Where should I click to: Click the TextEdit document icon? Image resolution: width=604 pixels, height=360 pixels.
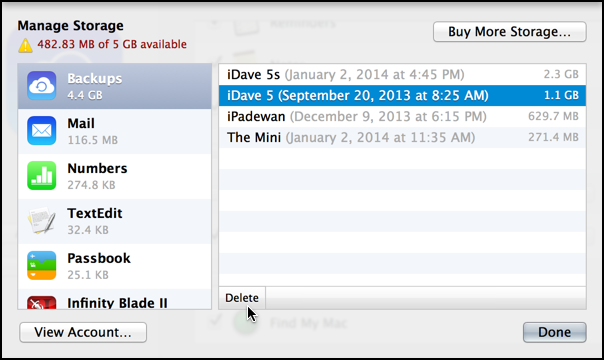[x=42, y=220]
